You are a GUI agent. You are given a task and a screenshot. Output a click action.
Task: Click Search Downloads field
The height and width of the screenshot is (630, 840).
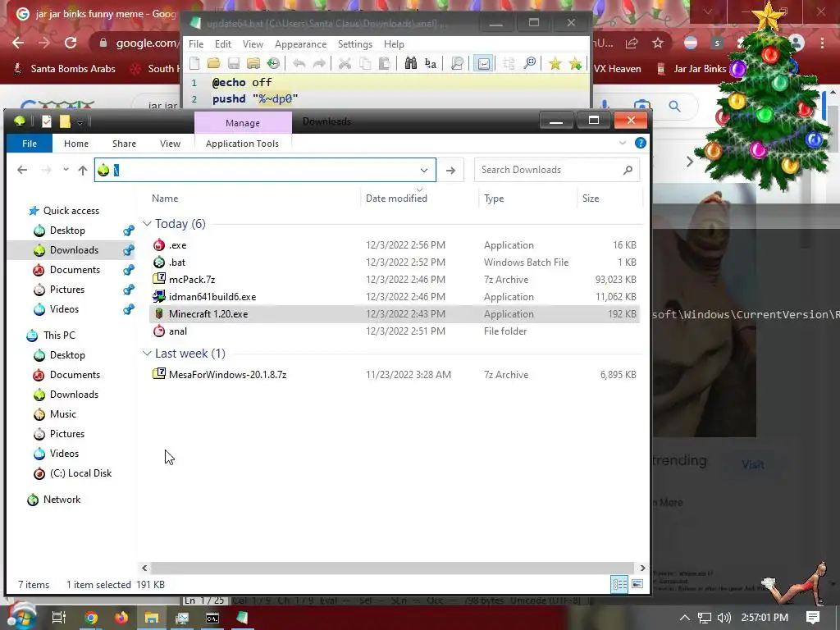557,170
